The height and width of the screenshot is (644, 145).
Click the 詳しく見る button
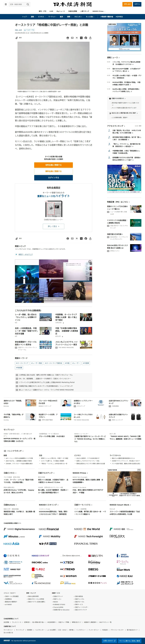coord(54,226)
